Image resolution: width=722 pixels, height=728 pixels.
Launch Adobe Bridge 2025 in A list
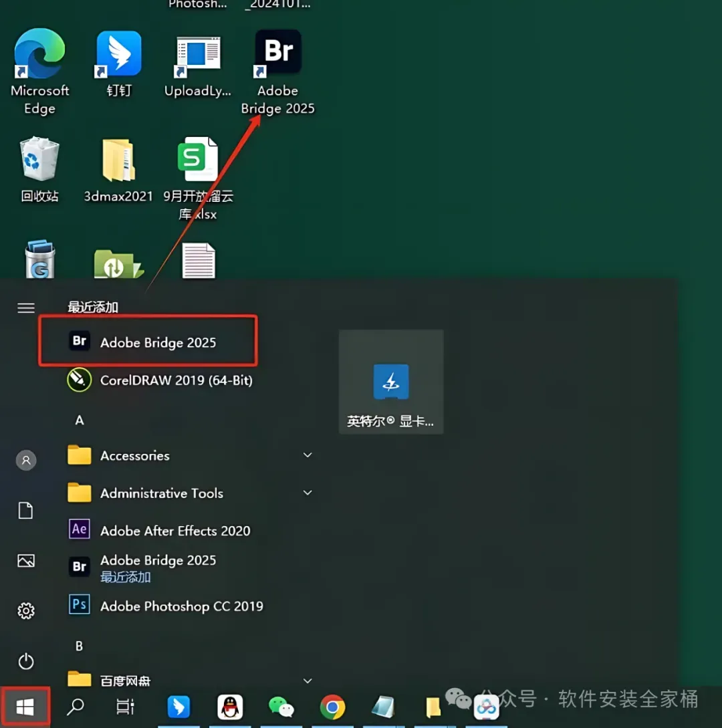142,568
